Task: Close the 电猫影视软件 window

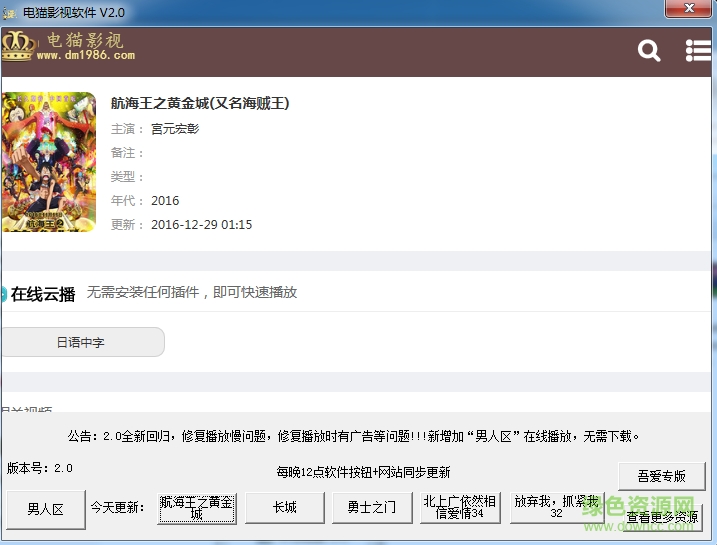Action: click(688, 9)
